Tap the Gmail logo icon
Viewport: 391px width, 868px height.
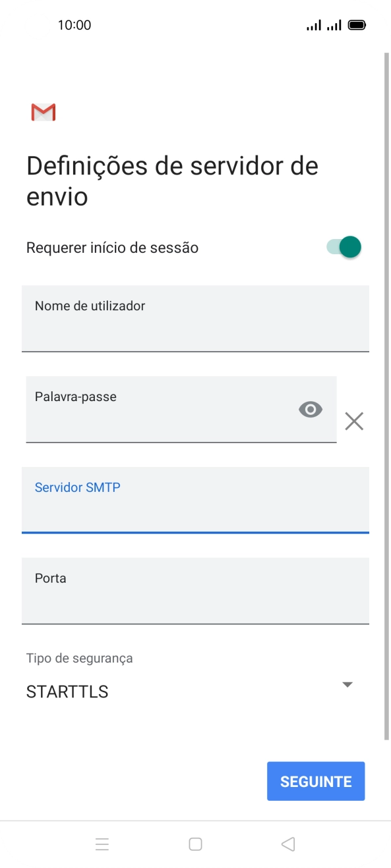pos(44,113)
